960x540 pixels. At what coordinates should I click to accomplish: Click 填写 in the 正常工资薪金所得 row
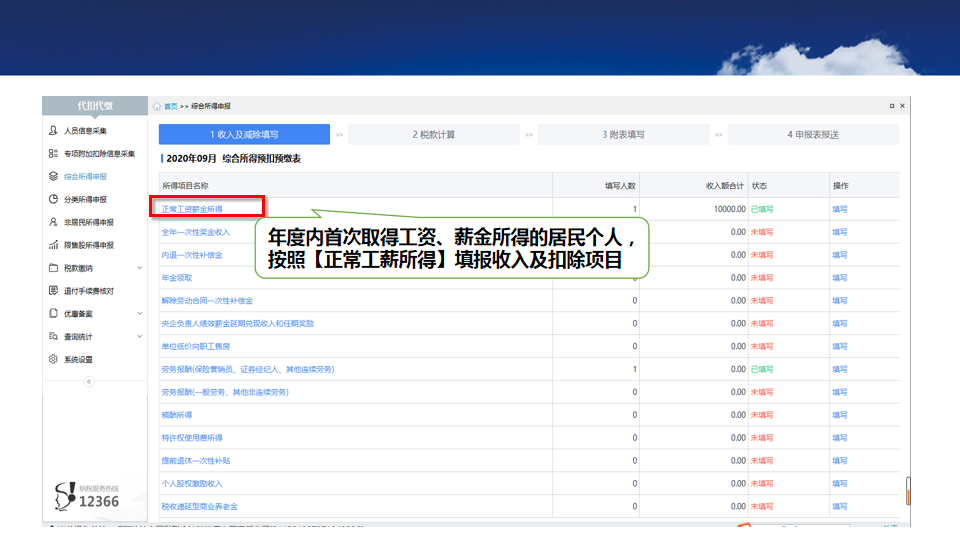[840, 209]
